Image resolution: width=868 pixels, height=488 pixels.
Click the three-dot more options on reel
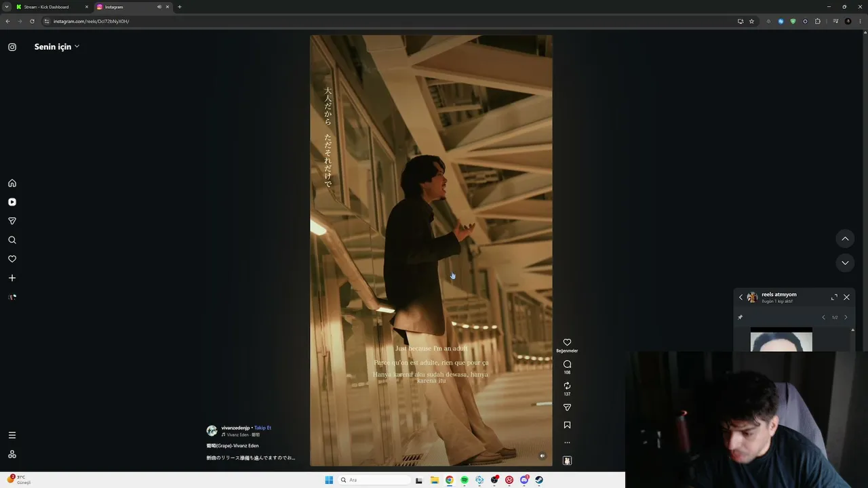click(567, 443)
